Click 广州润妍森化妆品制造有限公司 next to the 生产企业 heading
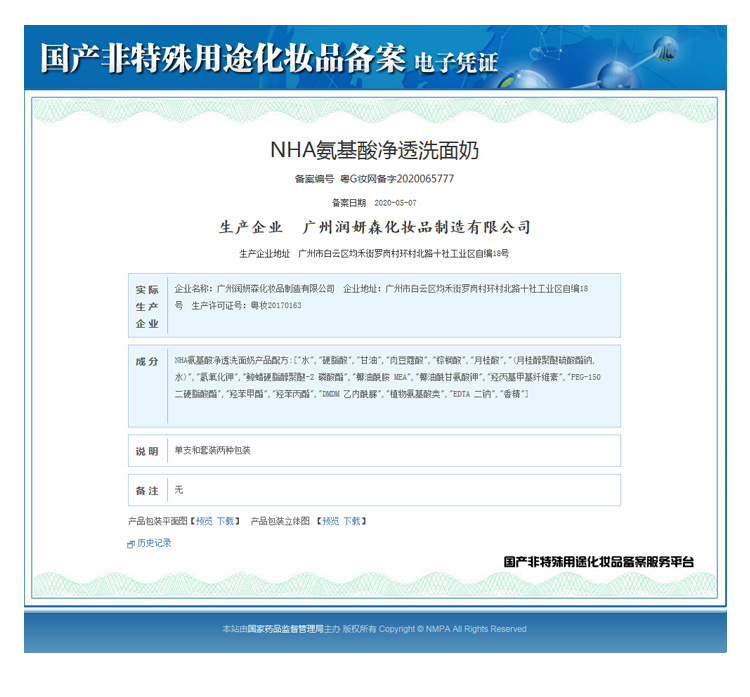Screen dimensions: 750x697 click(417, 227)
